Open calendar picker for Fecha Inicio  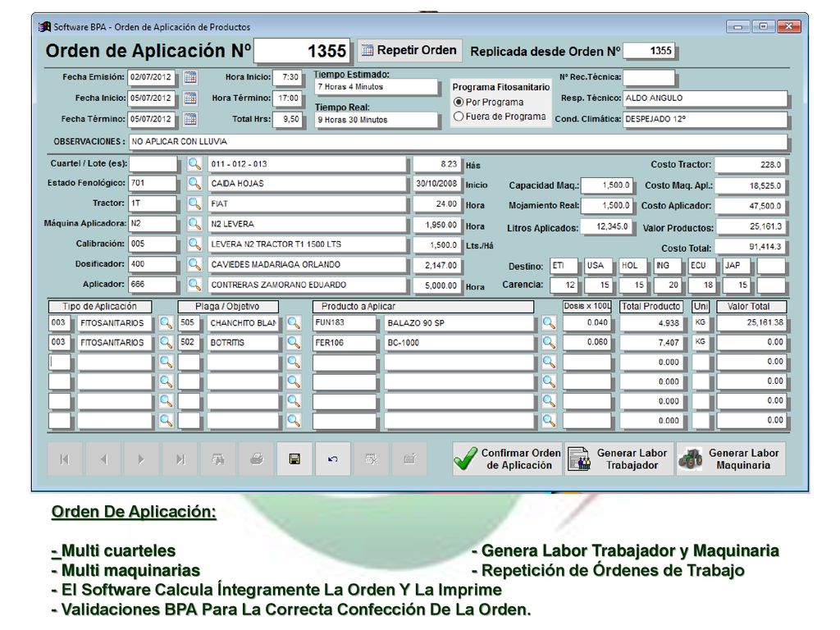tap(190, 98)
